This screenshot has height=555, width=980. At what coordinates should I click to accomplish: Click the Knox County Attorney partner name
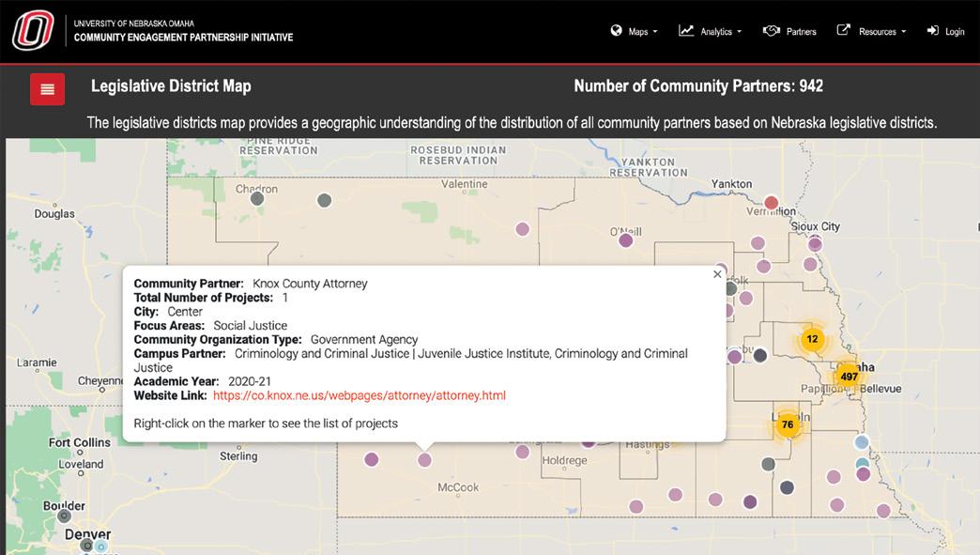coord(310,283)
